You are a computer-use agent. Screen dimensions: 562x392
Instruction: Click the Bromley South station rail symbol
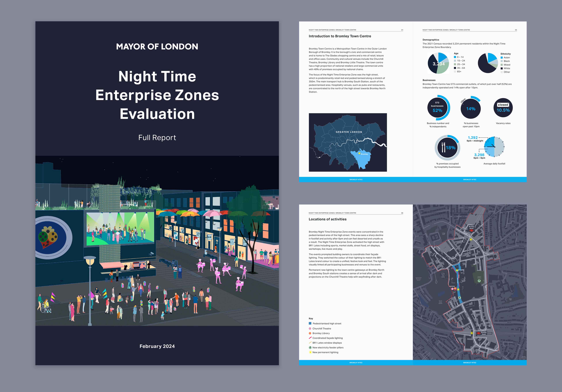(478, 333)
